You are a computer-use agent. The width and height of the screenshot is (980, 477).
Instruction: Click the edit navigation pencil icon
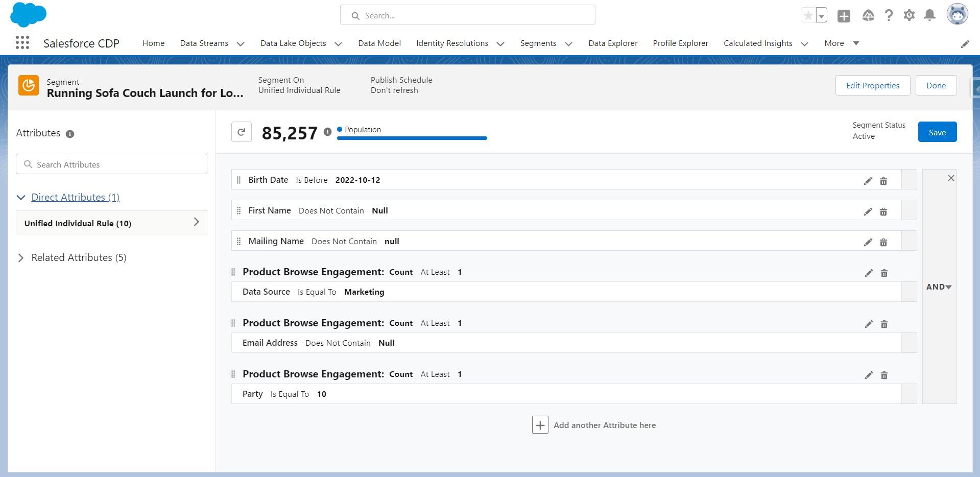click(x=965, y=44)
